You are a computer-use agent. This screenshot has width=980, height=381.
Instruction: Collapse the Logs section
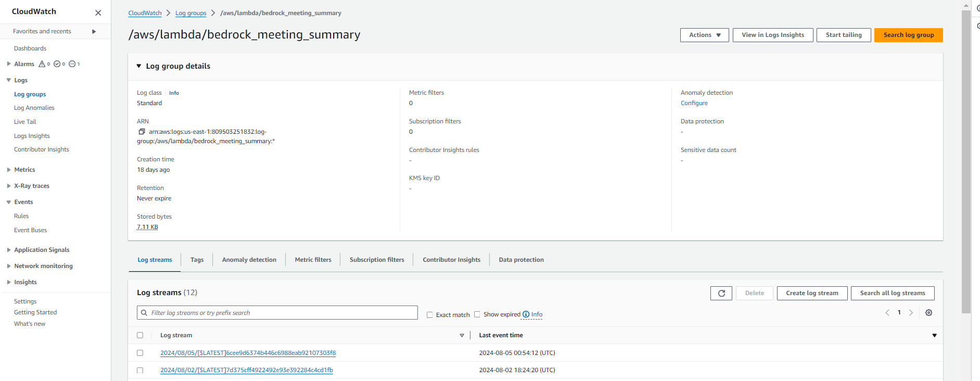pyautogui.click(x=9, y=80)
